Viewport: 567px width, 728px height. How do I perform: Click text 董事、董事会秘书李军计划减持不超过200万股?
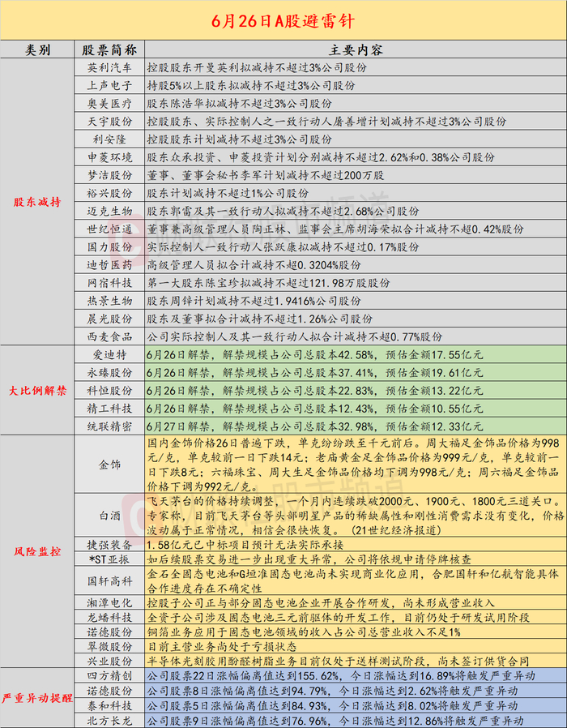(266, 175)
